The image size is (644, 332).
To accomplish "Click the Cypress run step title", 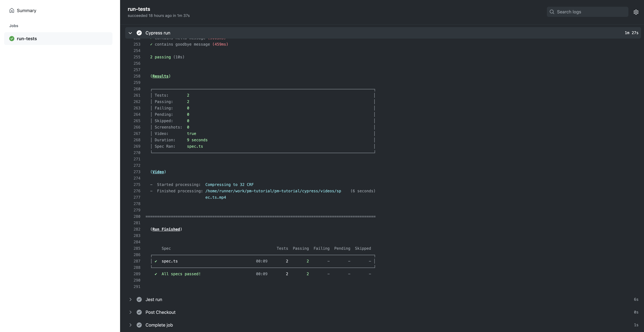I will 158,33.
